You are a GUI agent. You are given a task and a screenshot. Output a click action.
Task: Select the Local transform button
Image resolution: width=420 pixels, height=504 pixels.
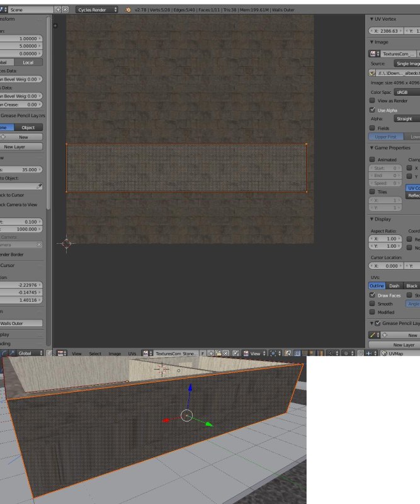[28, 62]
